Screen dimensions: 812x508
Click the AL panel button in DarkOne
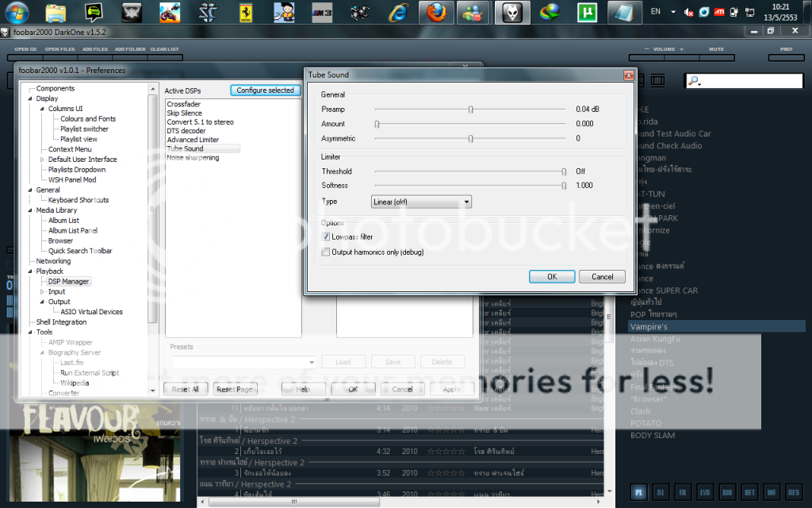tap(661, 492)
